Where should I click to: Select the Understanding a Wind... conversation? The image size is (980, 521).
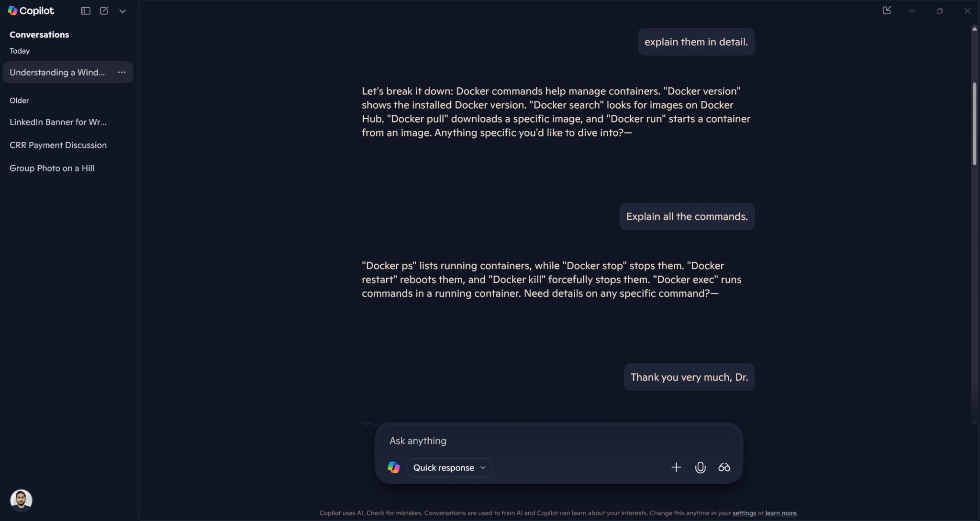coord(57,72)
